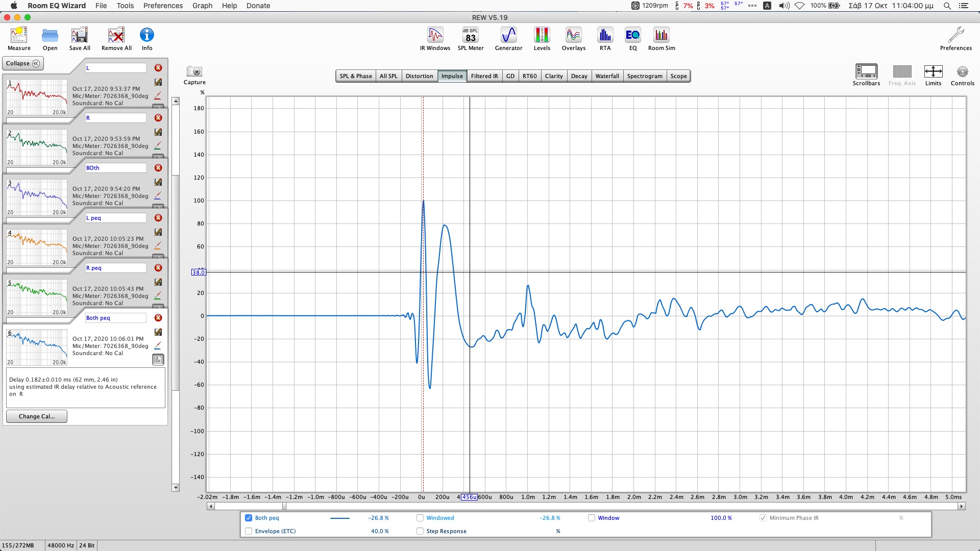980x551 pixels.
Task: Remove the L peq measurement
Action: (158, 218)
